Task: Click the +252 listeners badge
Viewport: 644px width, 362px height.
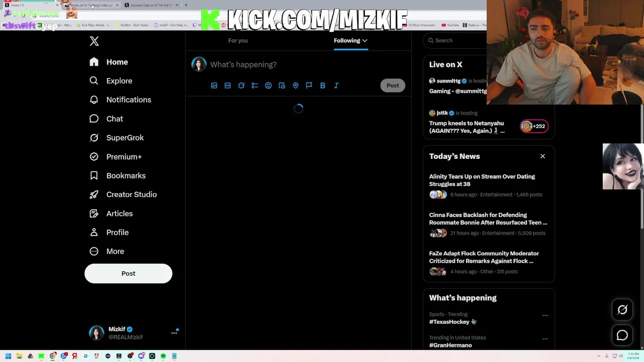Action: 534,126
